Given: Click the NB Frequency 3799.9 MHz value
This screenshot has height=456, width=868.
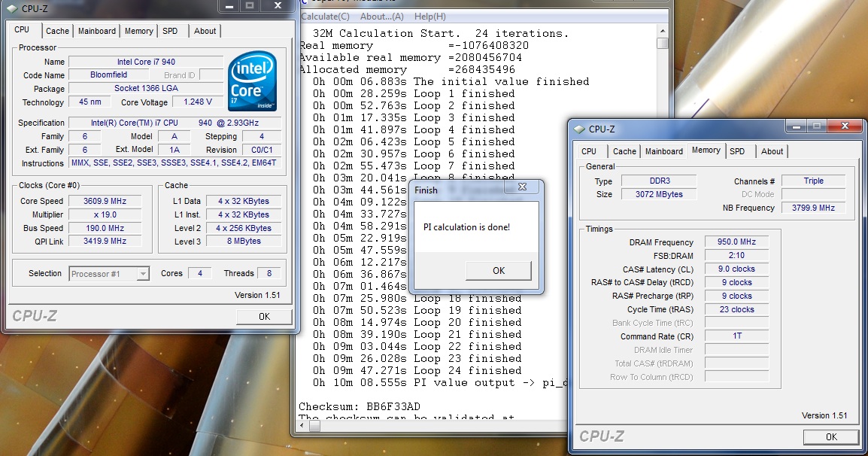Looking at the screenshot, I should (813, 208).
